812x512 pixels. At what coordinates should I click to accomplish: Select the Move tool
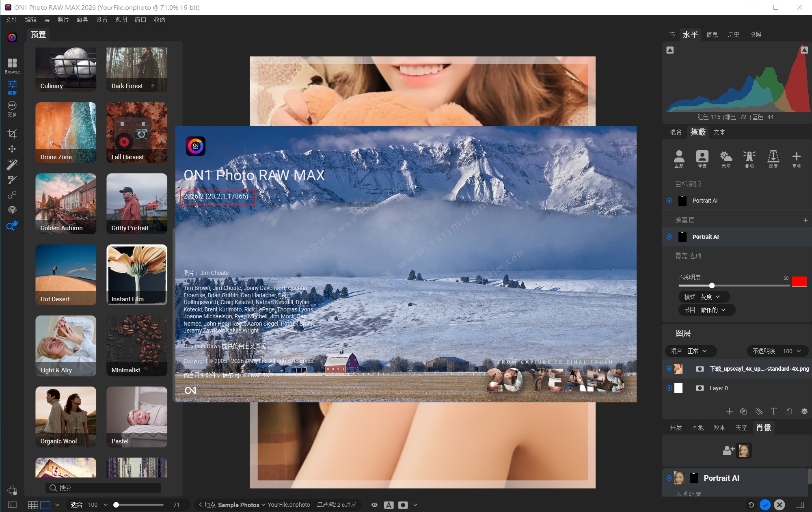[12, 149]
